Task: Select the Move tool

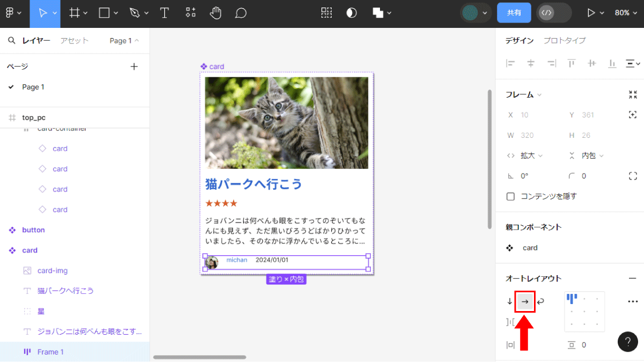Action: point(42,13)
